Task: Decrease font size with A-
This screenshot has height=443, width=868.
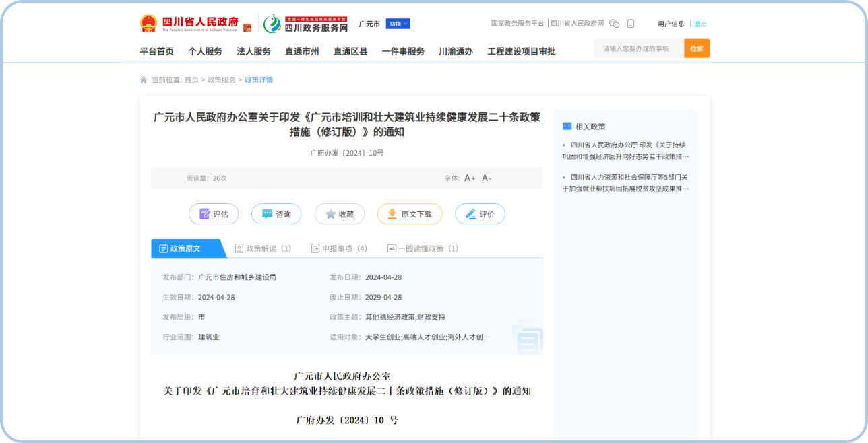Action: 487,178
